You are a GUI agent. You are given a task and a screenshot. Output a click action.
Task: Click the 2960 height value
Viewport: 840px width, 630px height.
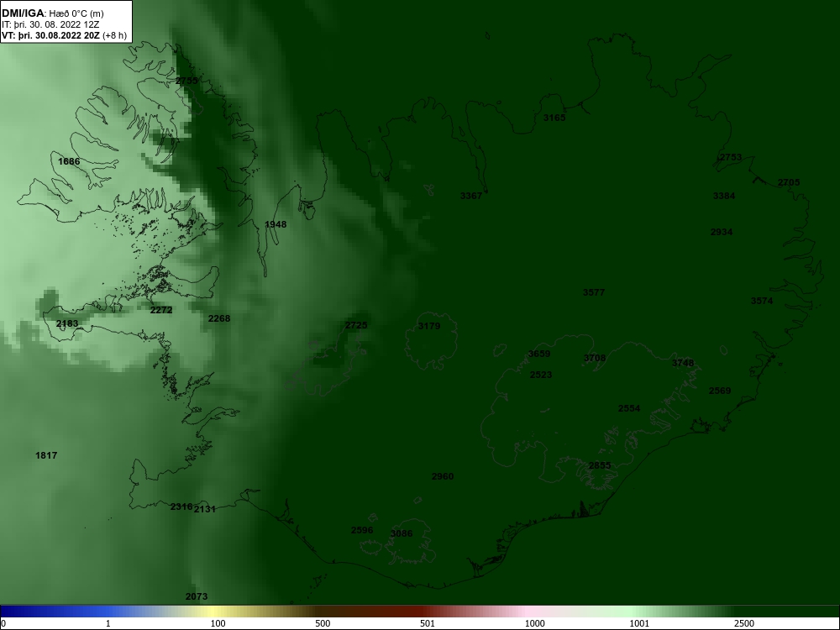[x=443, y=477]
